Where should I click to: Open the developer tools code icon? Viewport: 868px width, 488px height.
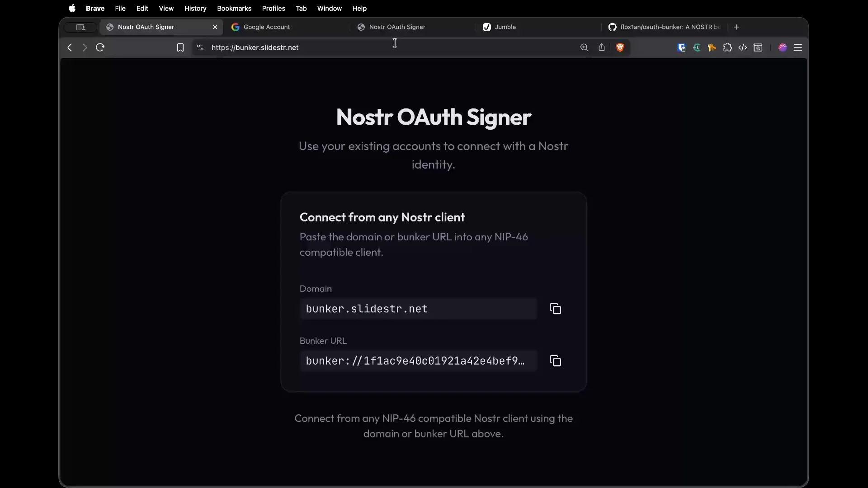tap(743, 47)
